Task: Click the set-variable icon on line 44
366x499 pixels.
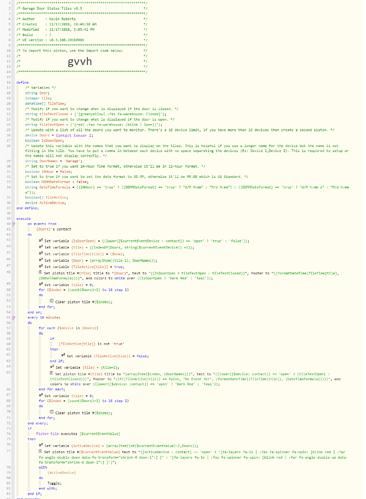Action: click(41, 247)
